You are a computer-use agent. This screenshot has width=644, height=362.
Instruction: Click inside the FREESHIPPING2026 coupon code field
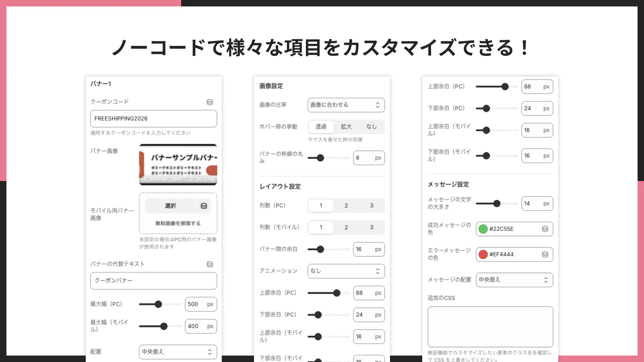coord(153,119)
